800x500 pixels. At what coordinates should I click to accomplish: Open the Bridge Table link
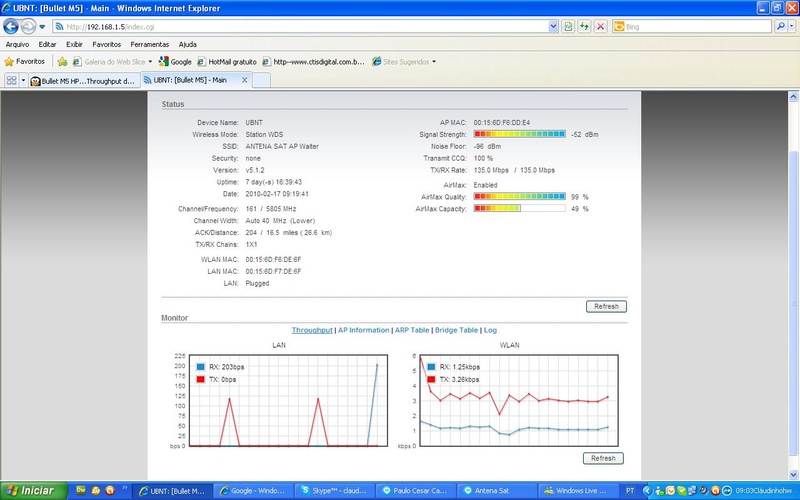pyautogui.click(x=456, y=330)
